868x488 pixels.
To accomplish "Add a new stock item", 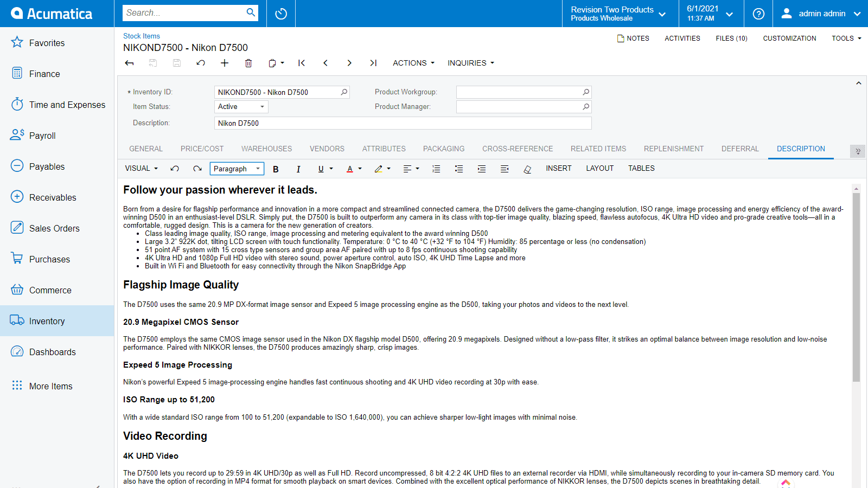I will click(x=225, y=63).
